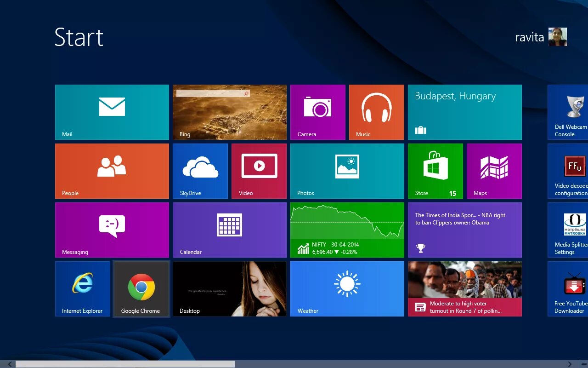Image resolution: width=588 pixels, height=368 pixels.
Task: Open Video decoder configuration tile
Action: 568,171
